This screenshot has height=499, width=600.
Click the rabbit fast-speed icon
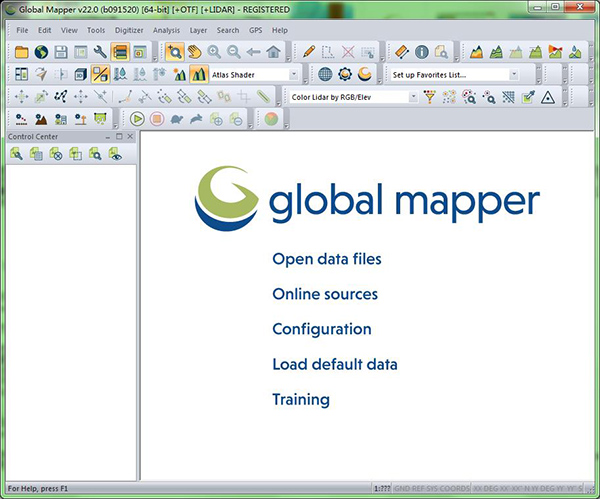pyautogui.click(x=196, y=119)
